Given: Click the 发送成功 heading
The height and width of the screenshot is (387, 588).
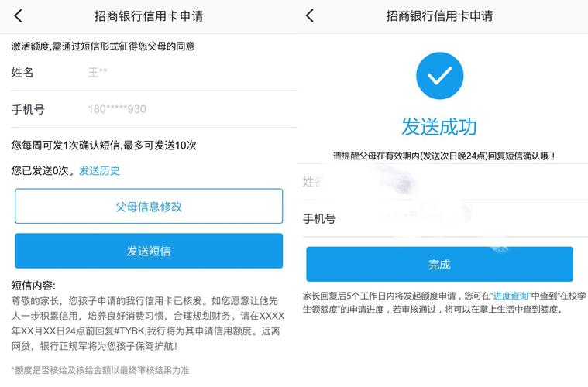Looking at the screenshot, I should click(439, 127).
